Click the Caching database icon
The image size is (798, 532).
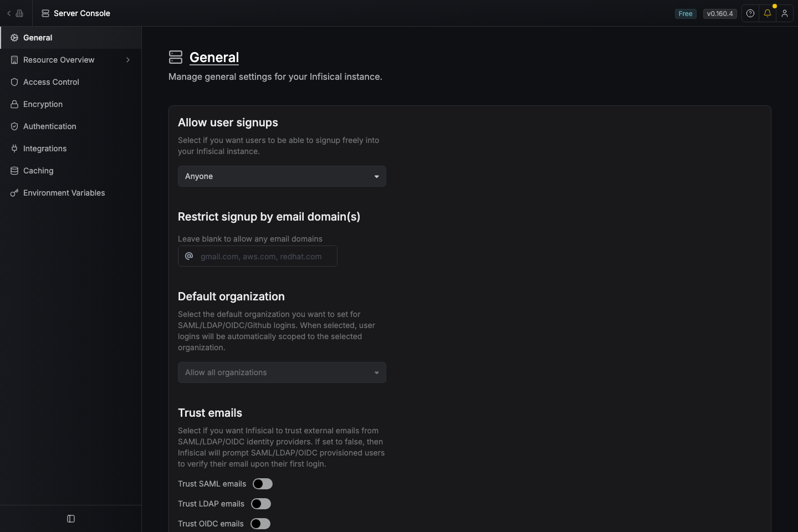14,171
